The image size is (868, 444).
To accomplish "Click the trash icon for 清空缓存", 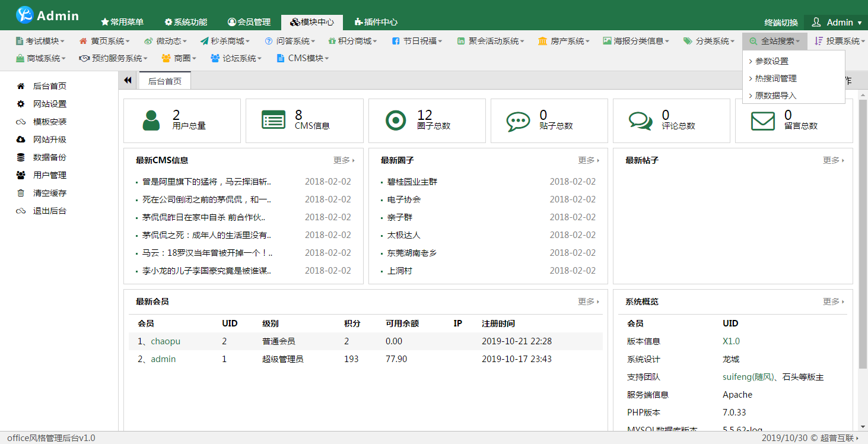I will coord(21,193).
